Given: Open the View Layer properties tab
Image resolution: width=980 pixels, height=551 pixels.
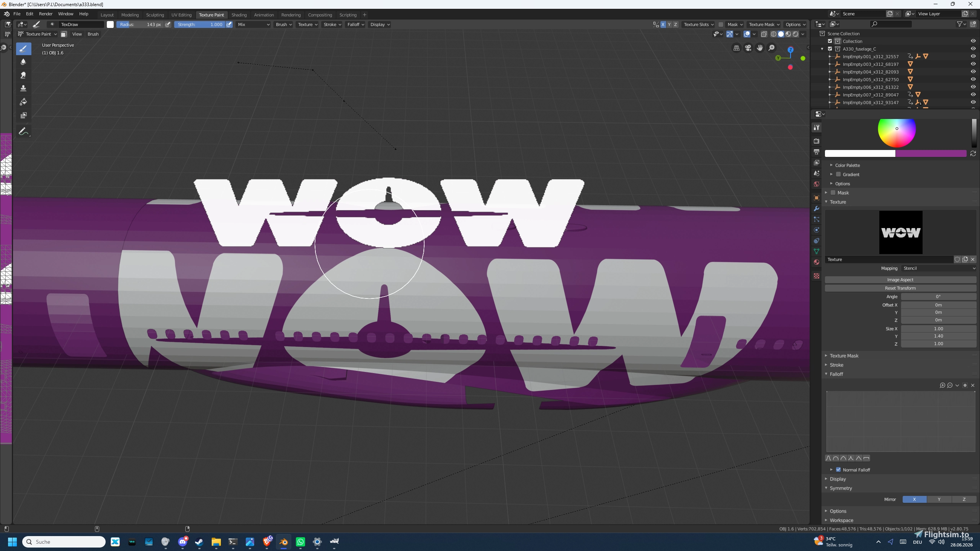Looking at the screenshot, I should click(x=817, y=163).
